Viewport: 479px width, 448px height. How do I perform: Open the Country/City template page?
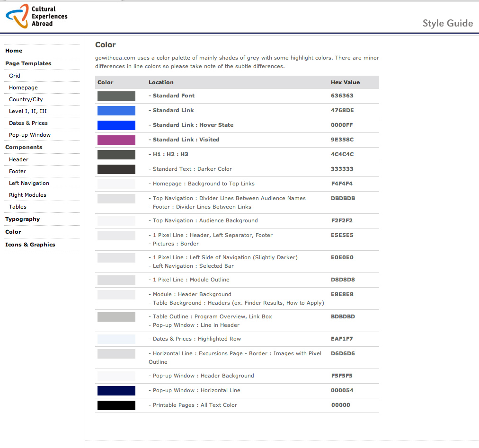pos(26,99)
